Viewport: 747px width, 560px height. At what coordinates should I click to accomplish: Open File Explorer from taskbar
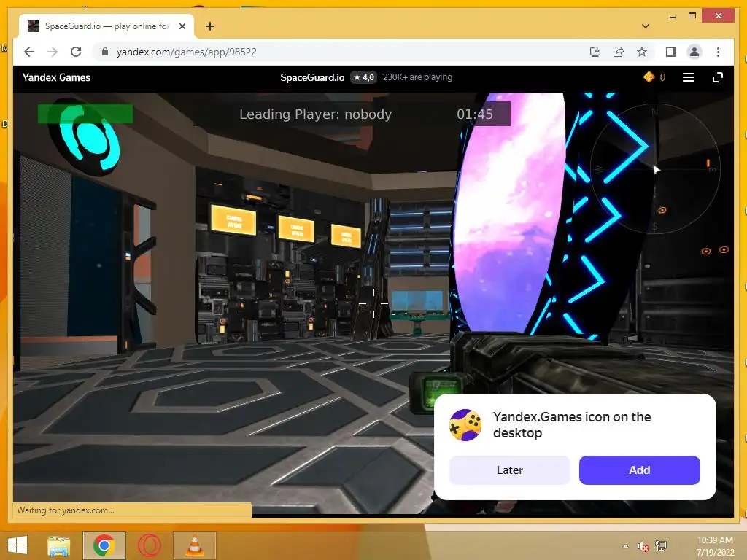coord(59,545)
